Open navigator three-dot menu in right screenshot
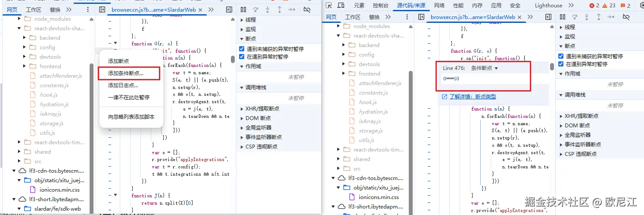Viewport: 644px width, 215px height. tap(407, 17)
